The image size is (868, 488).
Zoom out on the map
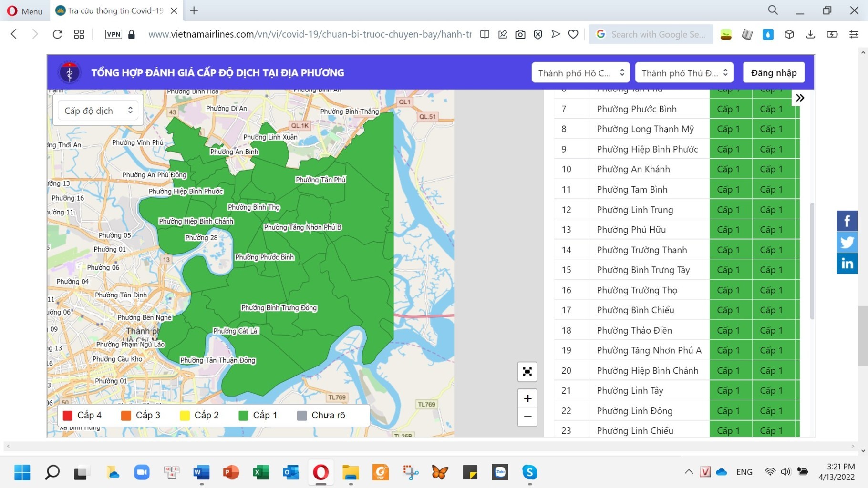[x=527, y=417]
